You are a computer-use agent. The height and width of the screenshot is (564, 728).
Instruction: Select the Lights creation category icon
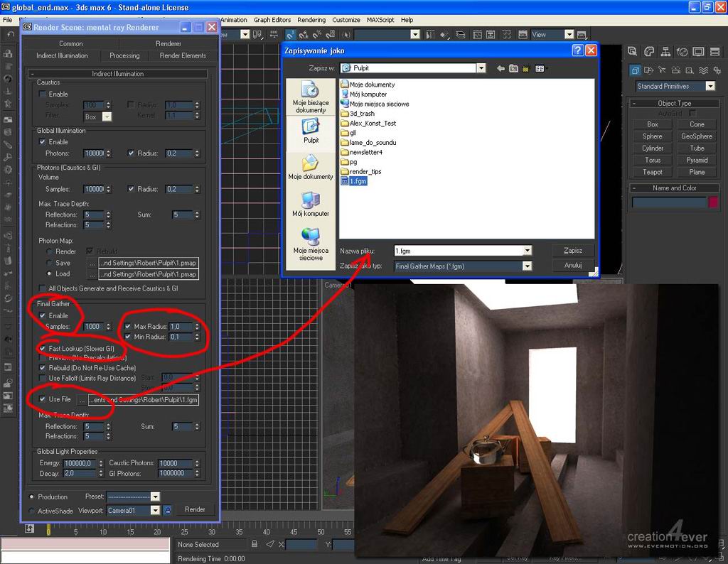(x=663, y=70)
